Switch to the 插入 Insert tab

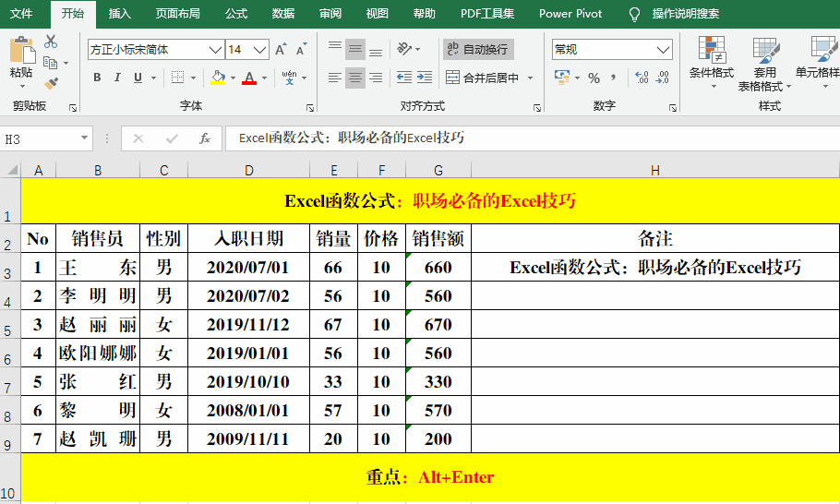coord(119,14)
